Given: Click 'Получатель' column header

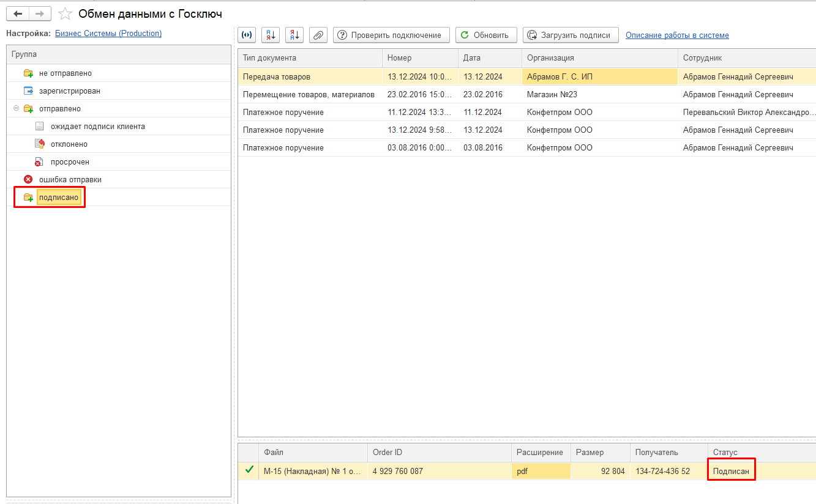Looking at the screenshot, I should pos(669,453).
